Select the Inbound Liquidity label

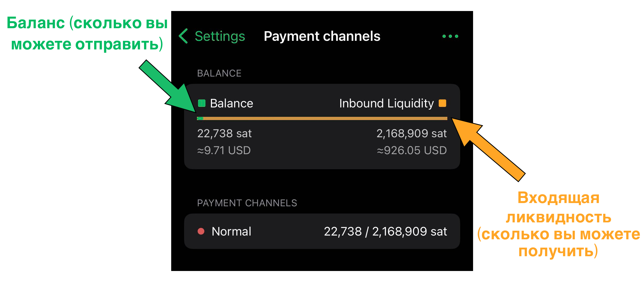pos(386,103)
